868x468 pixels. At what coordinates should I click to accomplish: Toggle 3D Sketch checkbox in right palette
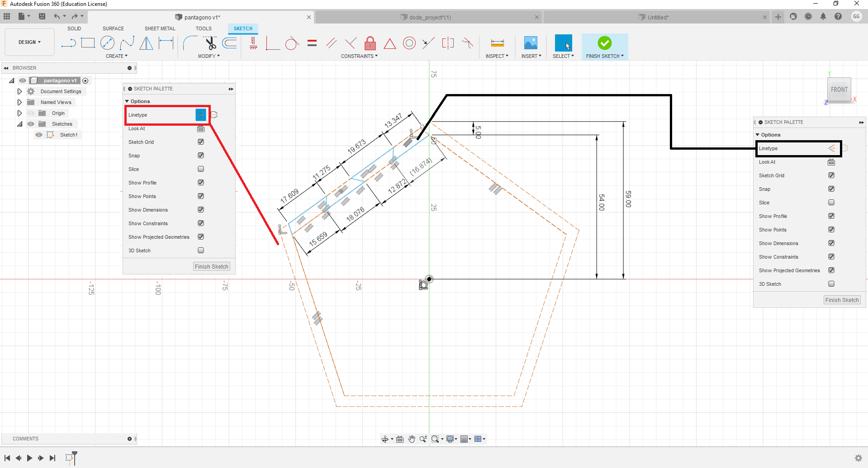pyautogui.click(x=831, y=284)
